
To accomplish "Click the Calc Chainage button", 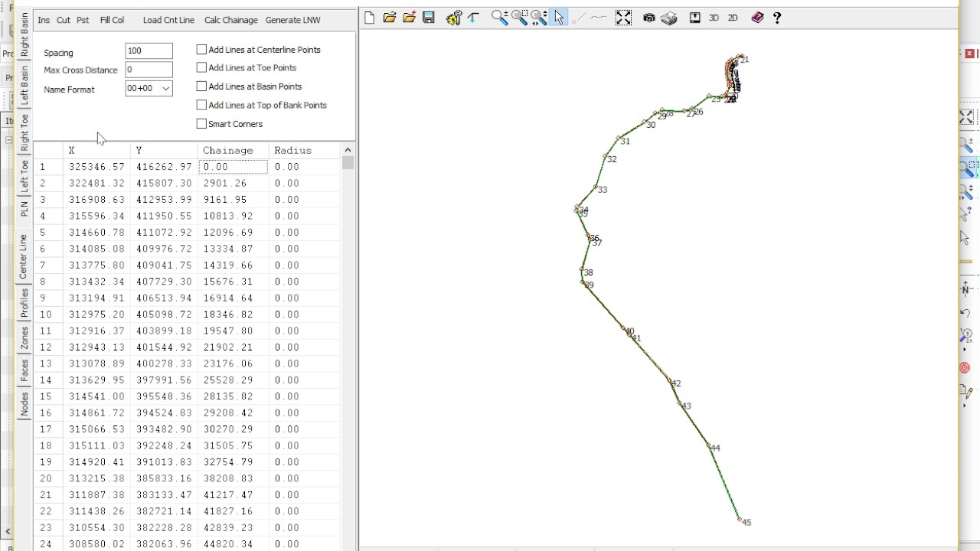I will point(230,20).
